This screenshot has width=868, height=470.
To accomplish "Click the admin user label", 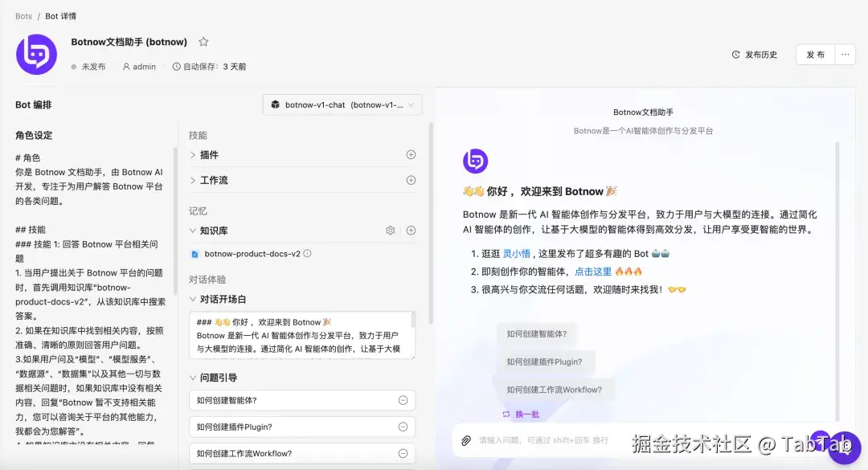I will coord(139,67).
